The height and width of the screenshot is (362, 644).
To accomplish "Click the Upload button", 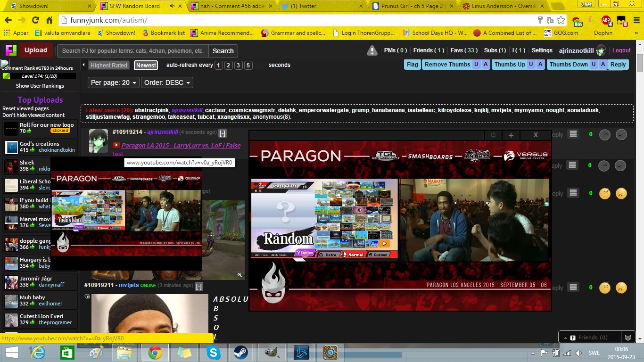I will (x=36, y=50).
